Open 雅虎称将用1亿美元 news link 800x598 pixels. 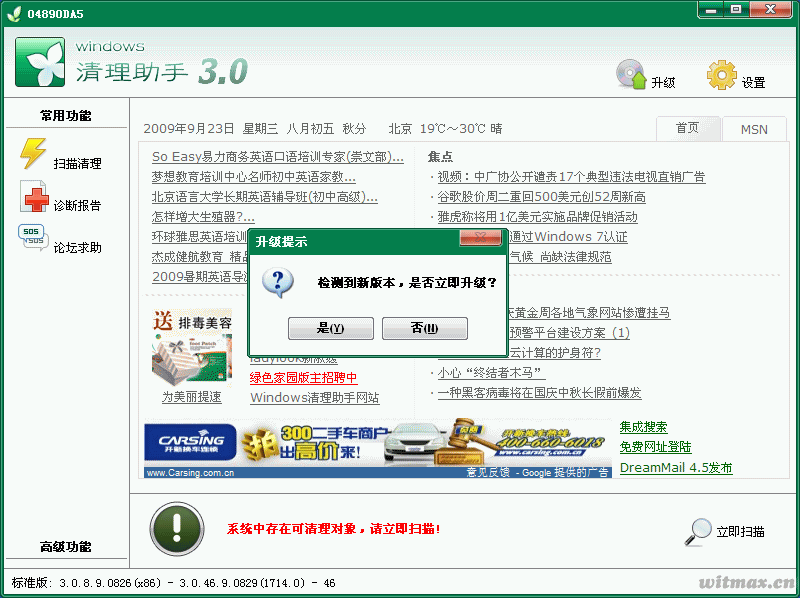tap(537, 217)
